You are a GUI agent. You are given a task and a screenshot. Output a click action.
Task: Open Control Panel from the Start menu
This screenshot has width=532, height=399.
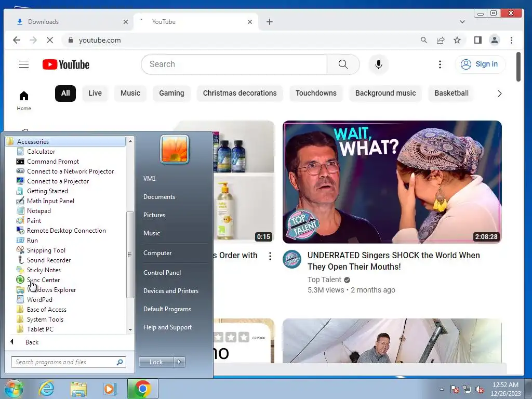(x=162, y=272)
